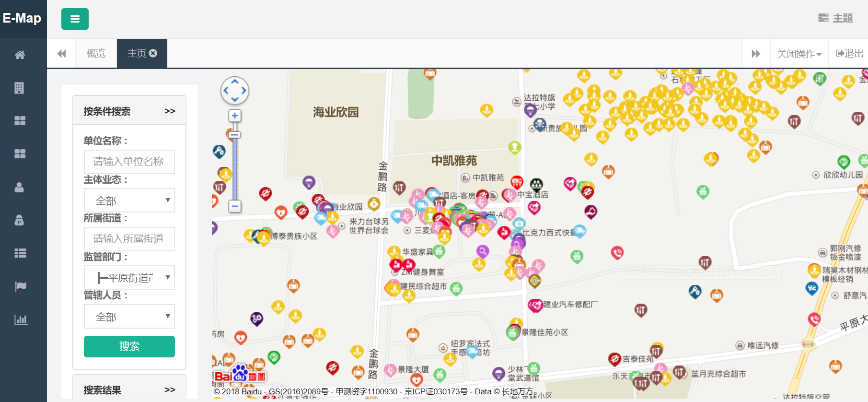The height and width of the screenshot is (402, 868).
Task: Open the list icon in sidebar
Action: tap(20, 253)
